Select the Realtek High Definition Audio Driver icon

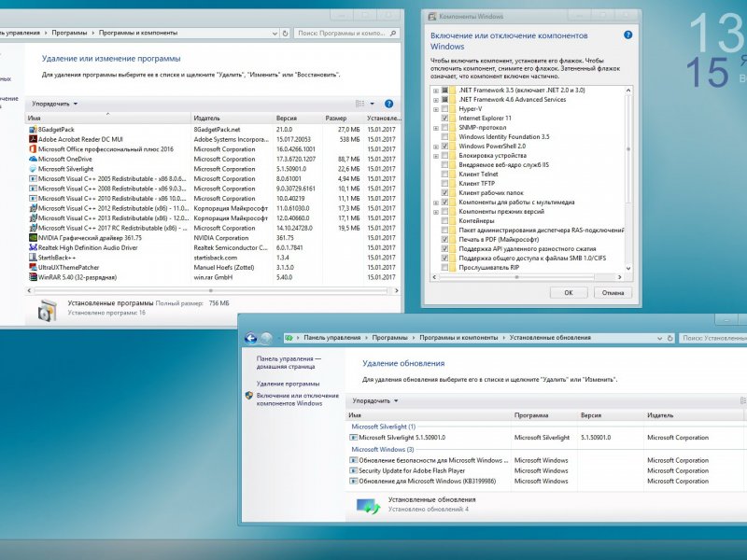pos(33,247)
